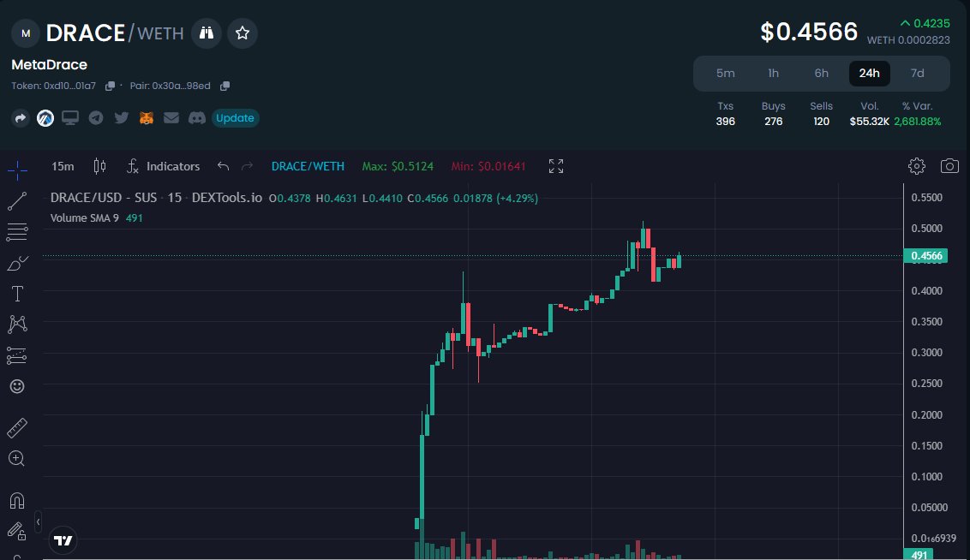The image size is (970, 560).
Task: Open the email envelope icon
Action: (x=171, y=118)
